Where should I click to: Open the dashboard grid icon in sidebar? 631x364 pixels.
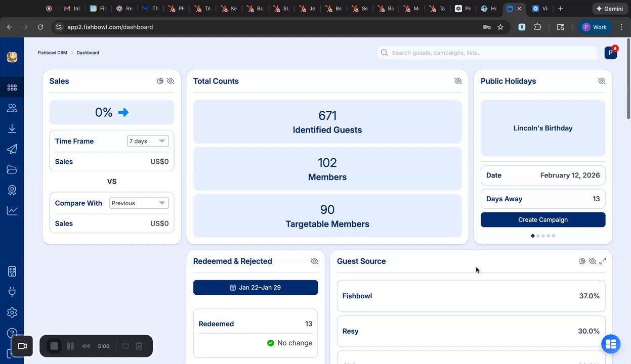[x=12, y=87]
